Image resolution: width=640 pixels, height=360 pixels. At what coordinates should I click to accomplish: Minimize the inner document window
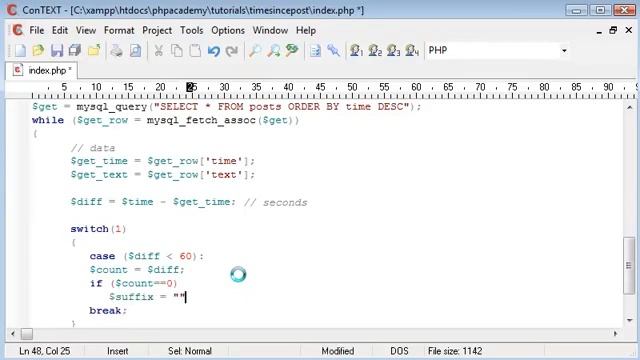(599, 31)
